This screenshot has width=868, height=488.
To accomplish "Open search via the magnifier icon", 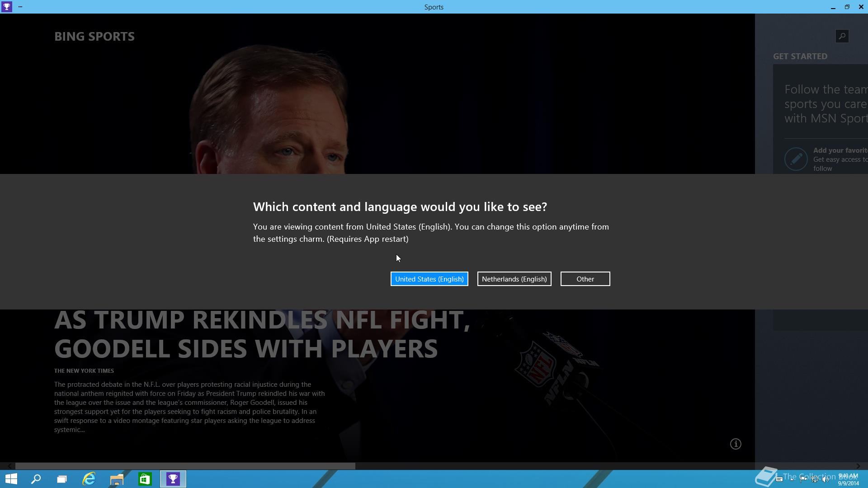I will (842, 36).
